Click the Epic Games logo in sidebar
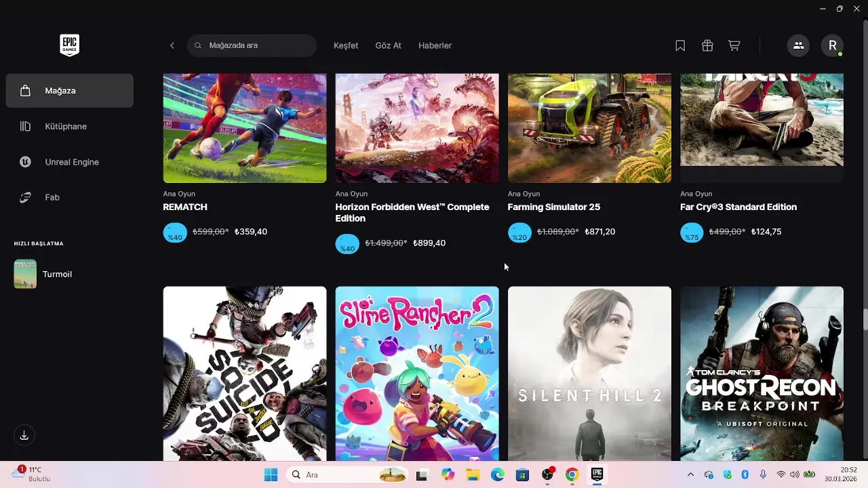The image size is (868, 488). click(x=69, y=45)
